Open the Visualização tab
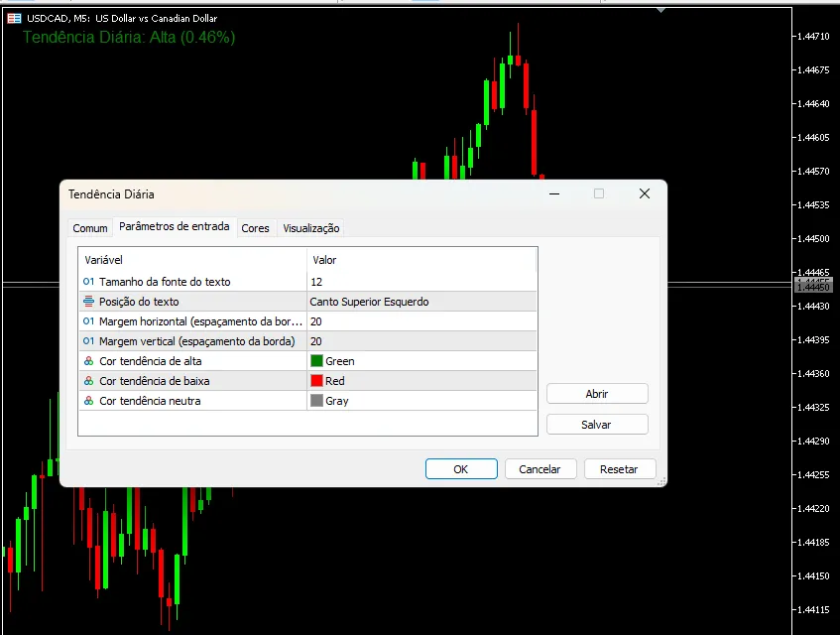This screenshot has width=840, height=635. pyautogui.click(x=310, y=228)
